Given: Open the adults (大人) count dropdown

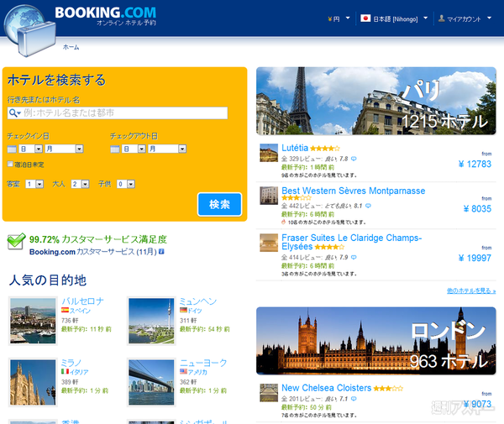Looking at the screenshot, I should point(81,184).
